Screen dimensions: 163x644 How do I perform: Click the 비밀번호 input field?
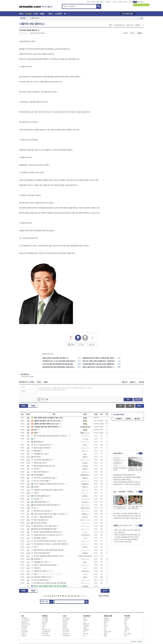point(28,391)
